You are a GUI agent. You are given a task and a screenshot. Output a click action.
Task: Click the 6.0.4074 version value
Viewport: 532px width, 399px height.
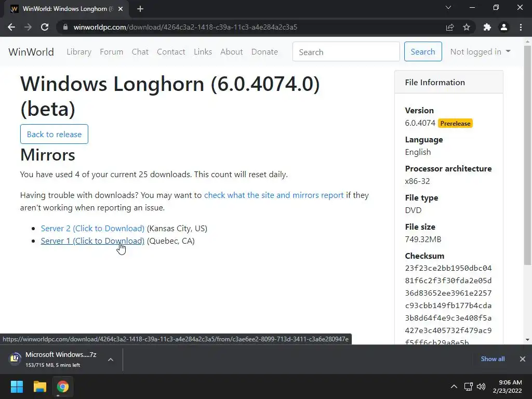[x=420, y=123]
